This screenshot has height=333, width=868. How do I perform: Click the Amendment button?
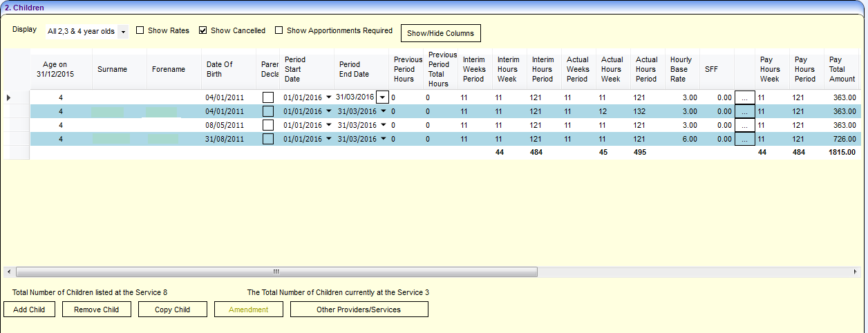249,310
